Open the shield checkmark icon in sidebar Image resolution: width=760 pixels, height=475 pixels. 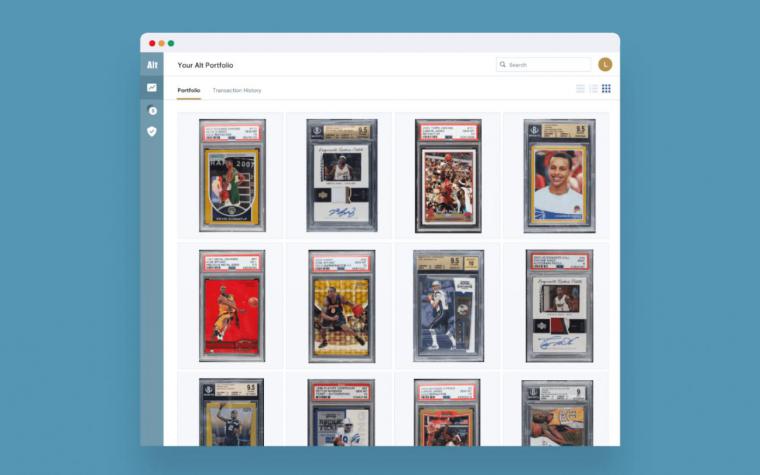click(x=152, y=131)
